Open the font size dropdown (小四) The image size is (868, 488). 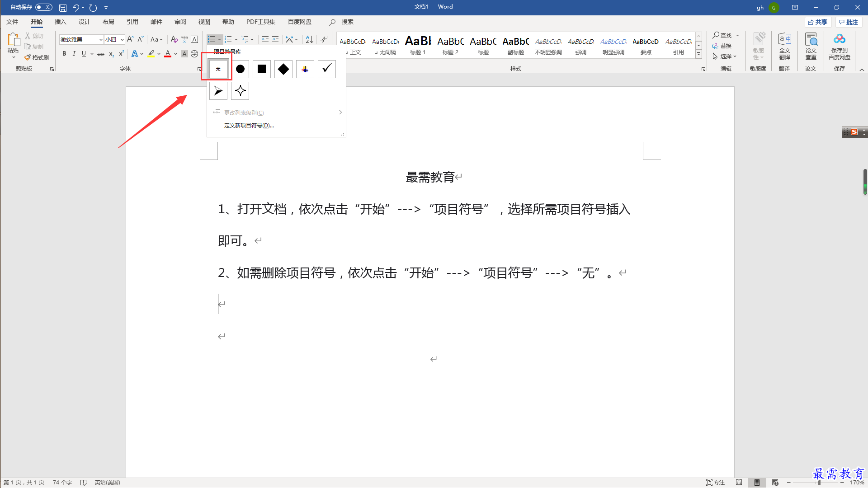[x=122, y=40]
